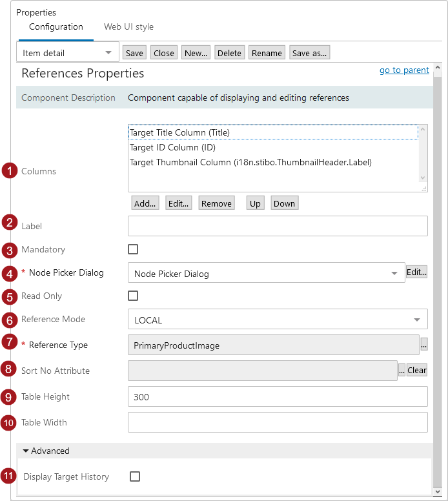The image size is (448, 501).
Task: Click the ellipsis button beside Reference Type
Action: 424,345
